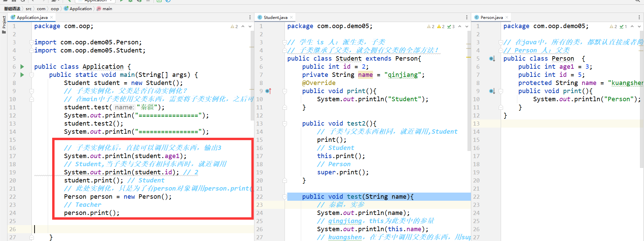Viewport: 644px width, 241px height.
Task: Click 'Person person = new Person();' line
Action: coord(118,197)
